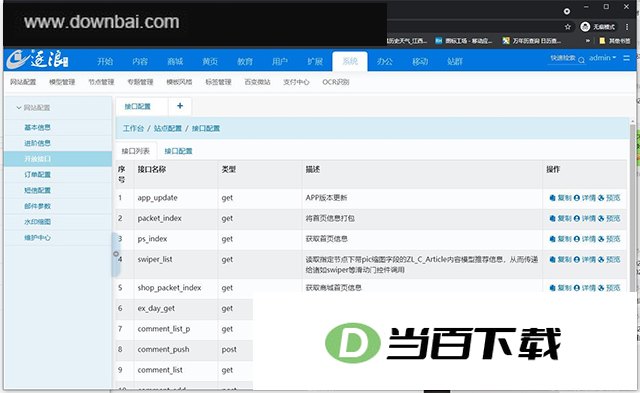Open 订单配置 in the sidebar
The image size is (640, 393).
click(x=37, y=175)
